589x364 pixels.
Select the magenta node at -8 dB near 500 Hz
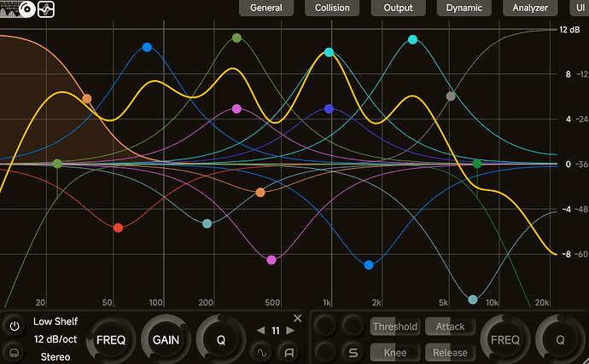[x=271, y=260]
